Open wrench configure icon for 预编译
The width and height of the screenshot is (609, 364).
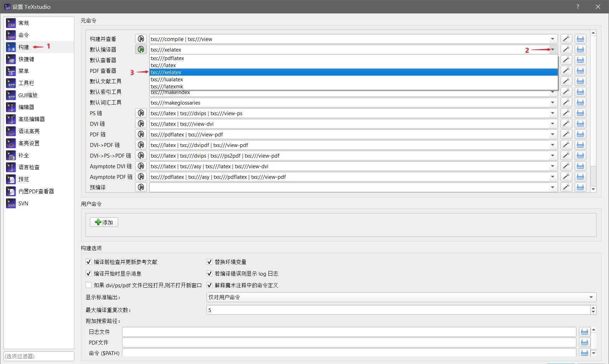pos(566,187)
